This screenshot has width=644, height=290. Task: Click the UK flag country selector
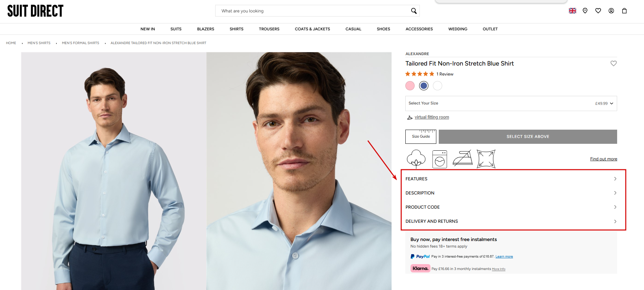(572, 11)
